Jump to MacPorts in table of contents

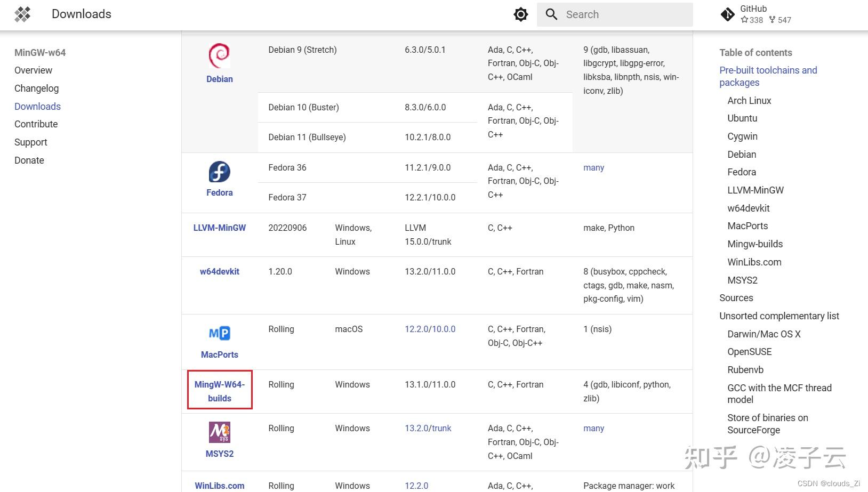[748, 226]
